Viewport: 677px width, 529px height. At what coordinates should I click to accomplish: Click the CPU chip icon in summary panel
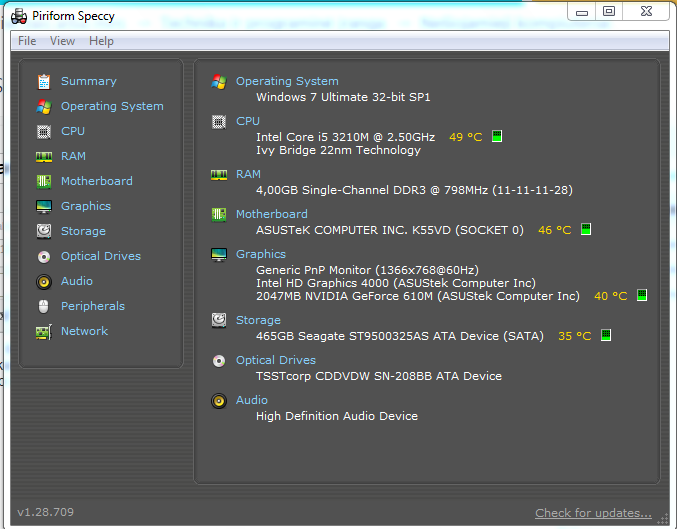click(219, 122)
